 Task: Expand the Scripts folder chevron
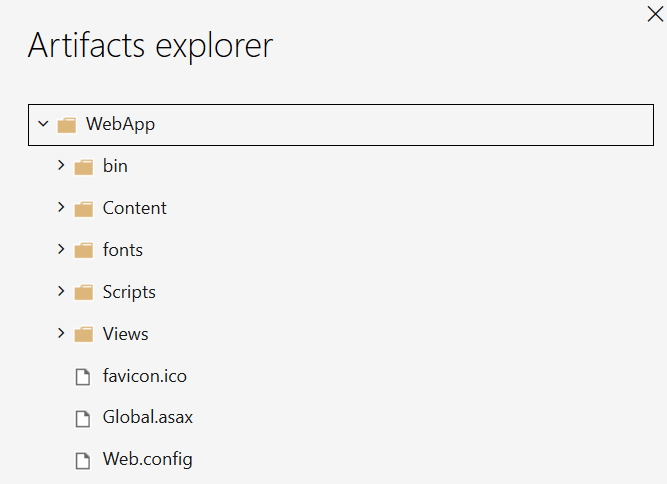click(61, 292)
